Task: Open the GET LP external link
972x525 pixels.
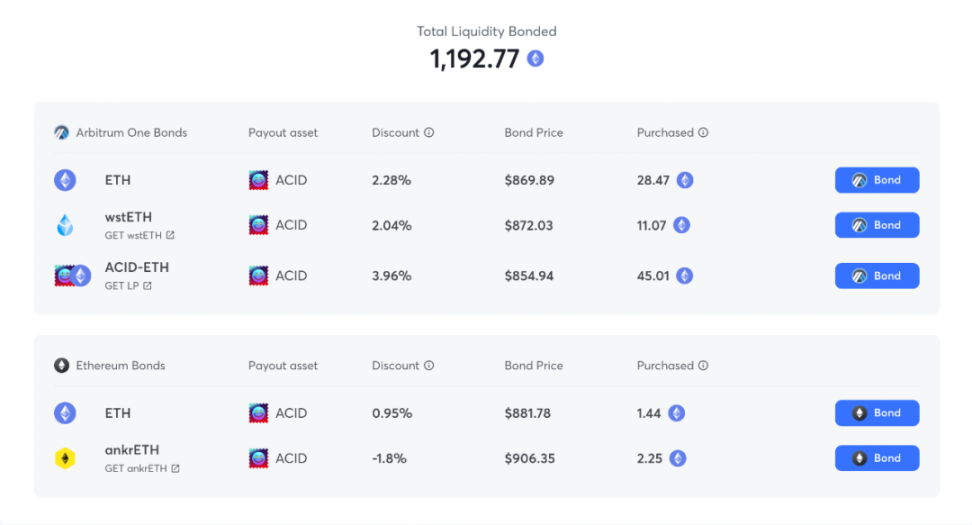Action: click(128, 286)
